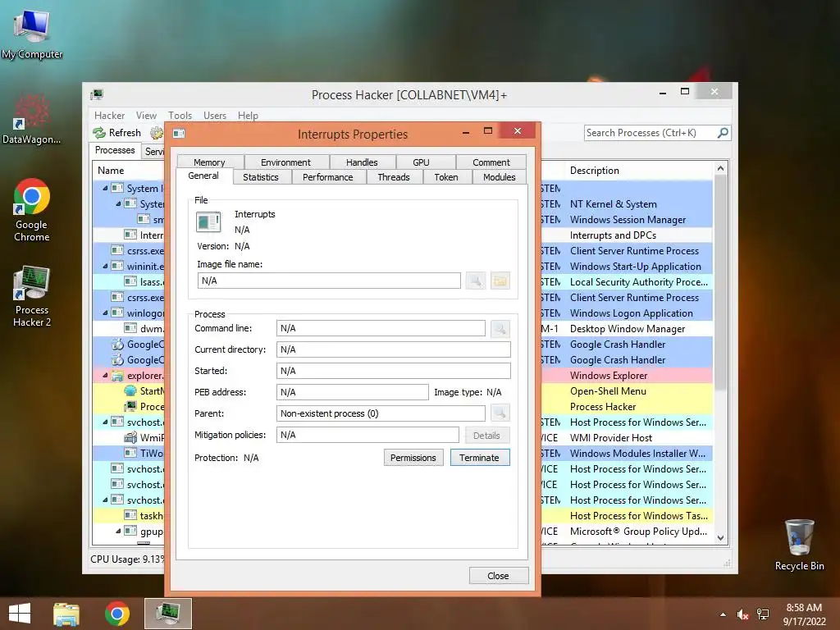Open Chrome from the taskbar
The width and height of the screenshot is (840, 630).
[116, 614]
